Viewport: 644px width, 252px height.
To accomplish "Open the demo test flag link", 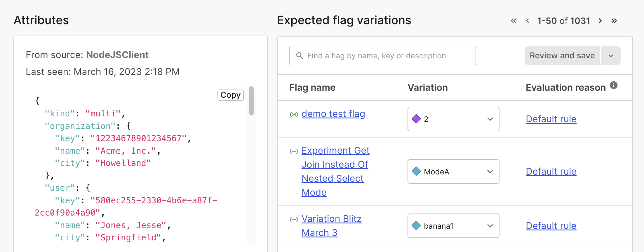I will pos(333,114).
